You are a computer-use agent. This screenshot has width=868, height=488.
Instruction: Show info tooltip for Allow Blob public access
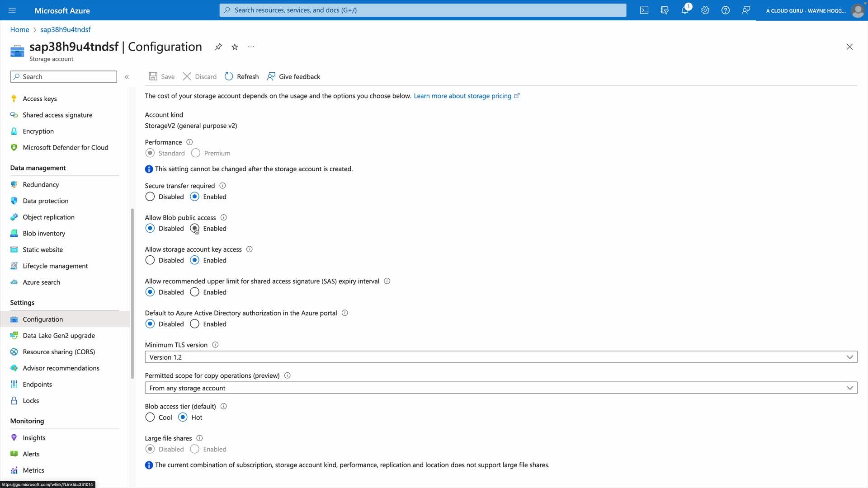223,218
